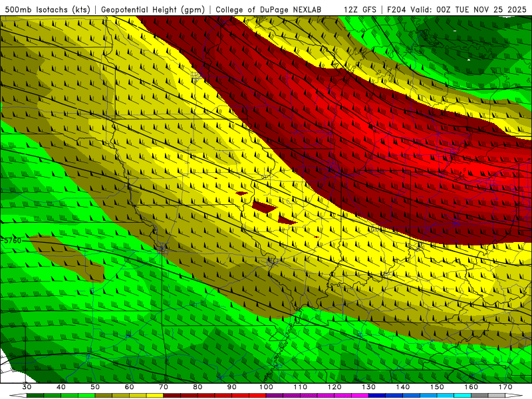This screenshot has width=532, height=399.
Task: Click the '160' value on the color scale
Action: coord(471,387)
